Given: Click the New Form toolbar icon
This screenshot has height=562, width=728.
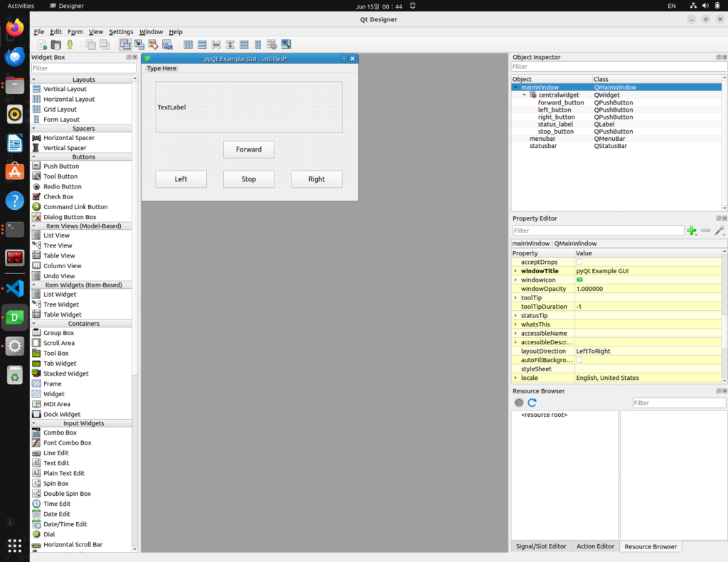Looking at the screenshot, I should coord(42,45).
